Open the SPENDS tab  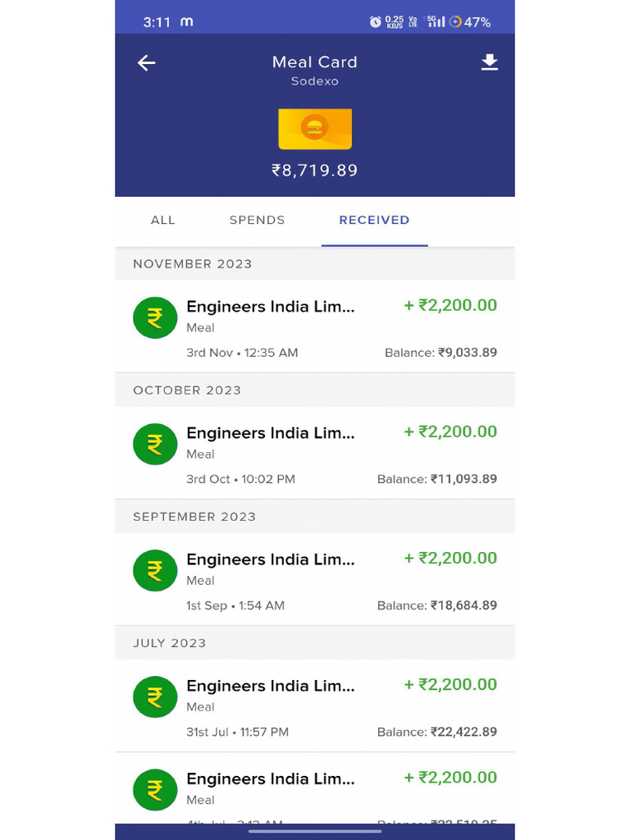point(257,220)
